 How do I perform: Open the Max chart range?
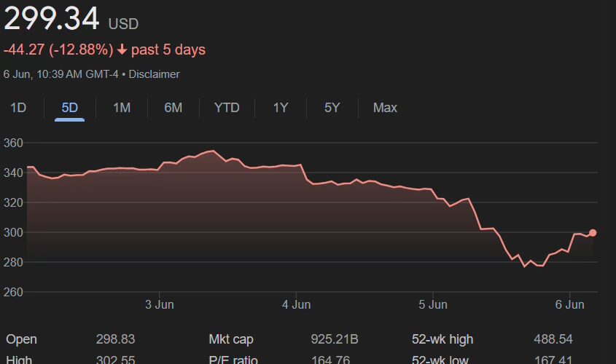(385, 108)
